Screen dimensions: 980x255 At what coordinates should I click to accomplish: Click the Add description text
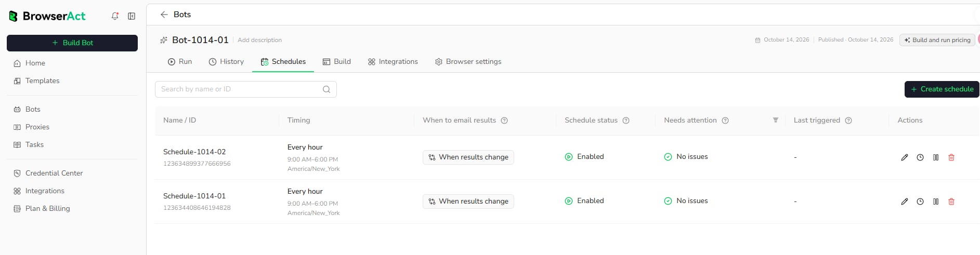259,40
